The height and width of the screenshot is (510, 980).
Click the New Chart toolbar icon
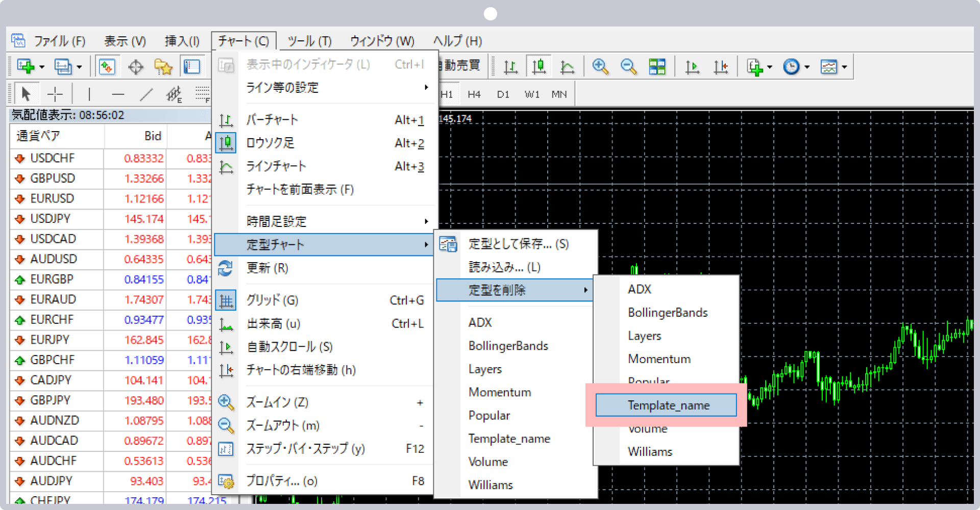pos(26,67)
